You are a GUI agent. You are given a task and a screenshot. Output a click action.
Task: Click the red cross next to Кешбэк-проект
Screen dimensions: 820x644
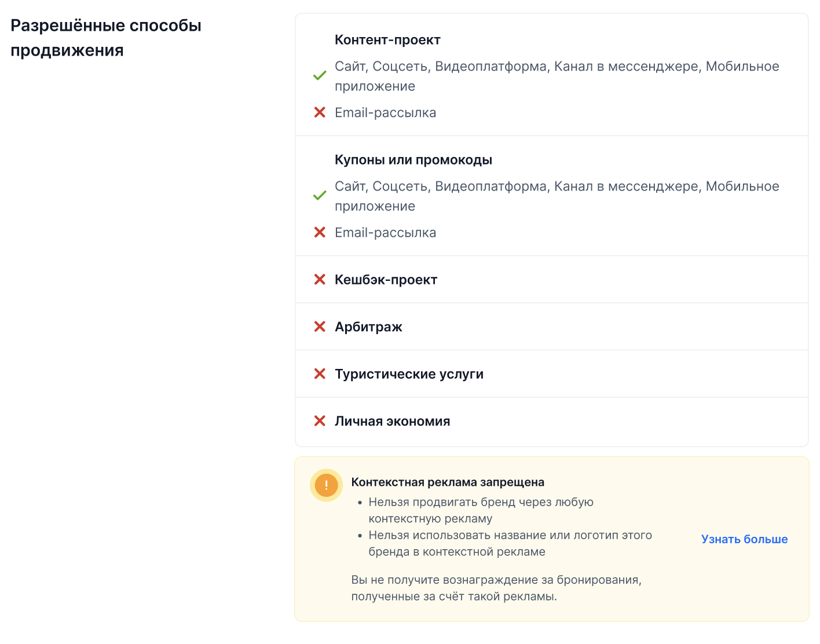(320, 280)
